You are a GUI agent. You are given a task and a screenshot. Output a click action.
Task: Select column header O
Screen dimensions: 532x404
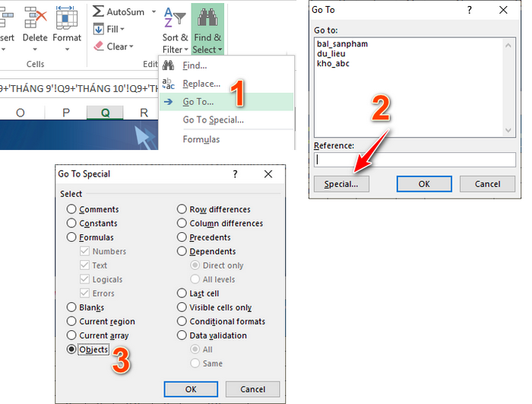point(21,113)
